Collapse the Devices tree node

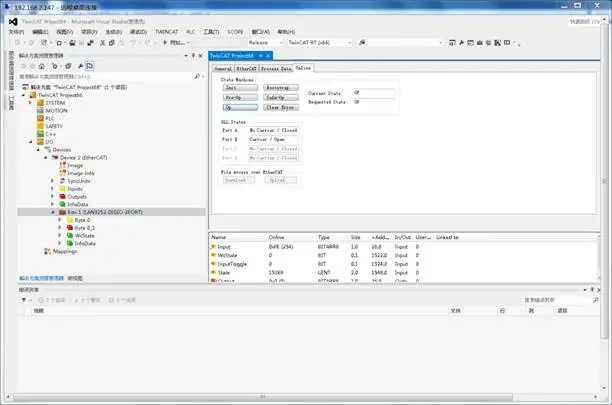click(38, 149)
